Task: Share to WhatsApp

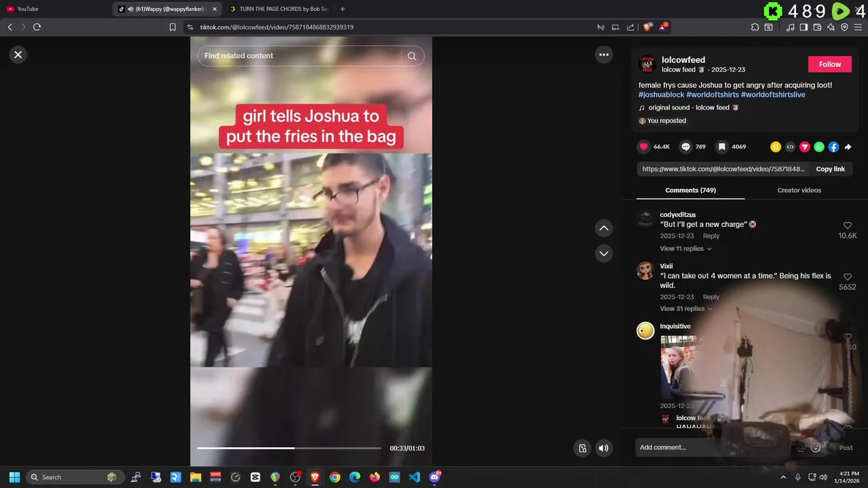Action: [819, 146]
